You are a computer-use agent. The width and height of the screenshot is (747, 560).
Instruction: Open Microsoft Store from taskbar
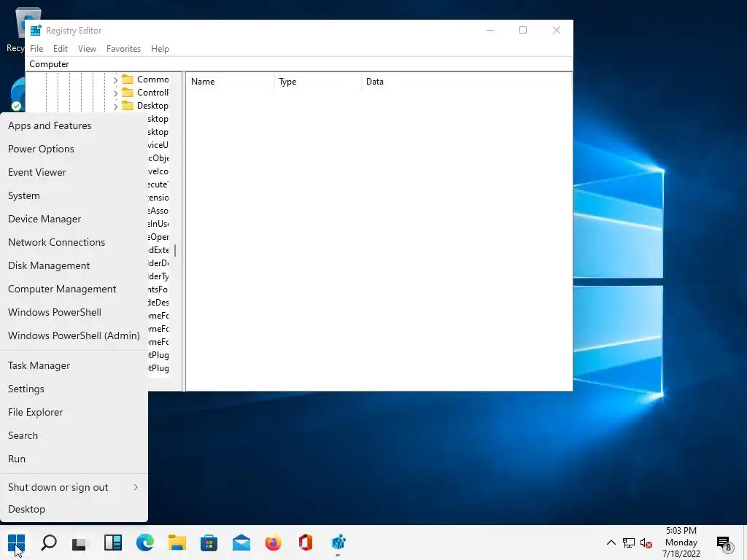click(x=209, y=542)
